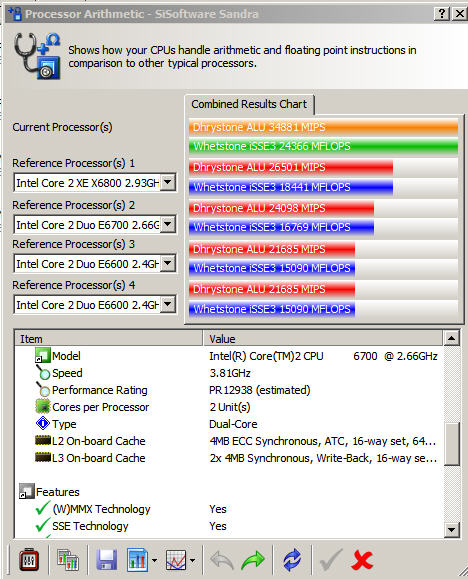Click the Item column header

click(x=109, y=338)
